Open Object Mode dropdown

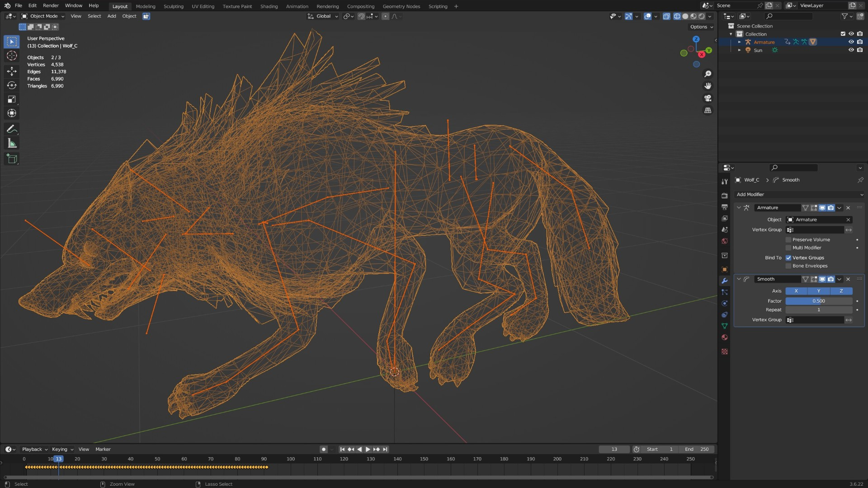pyautogui.click(x=43, y=16)
